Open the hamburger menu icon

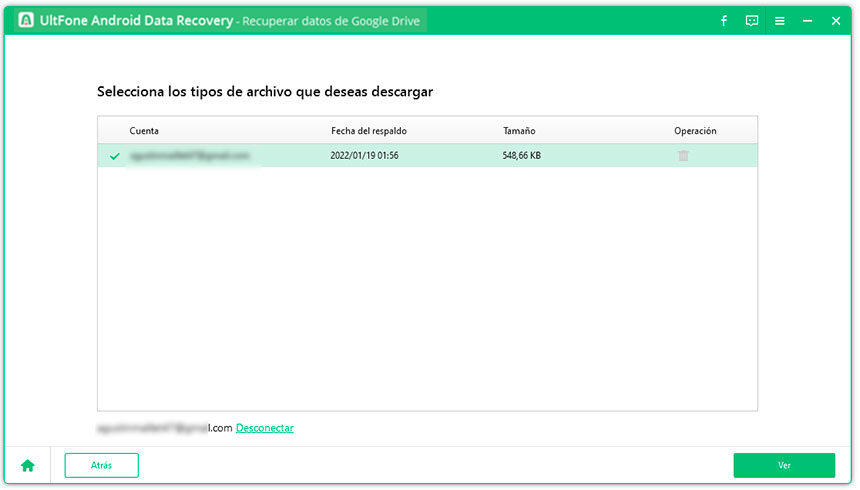pos(780,21)
